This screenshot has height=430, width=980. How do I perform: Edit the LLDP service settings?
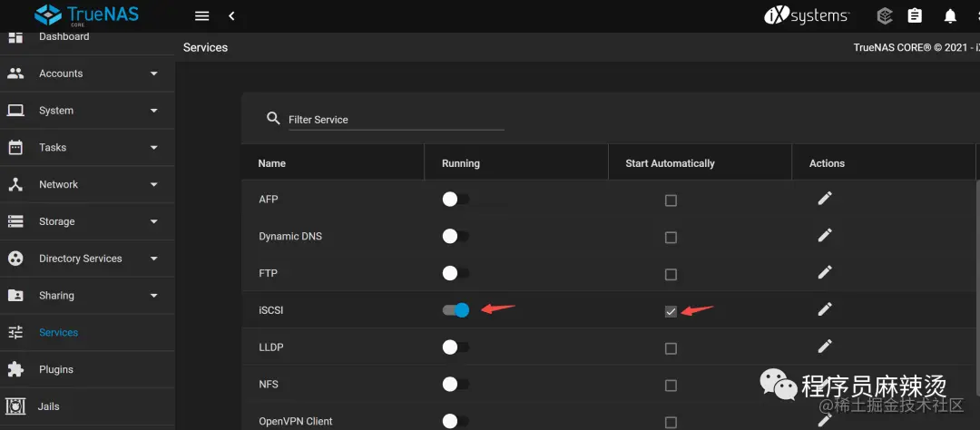click(x=825, y=347)
